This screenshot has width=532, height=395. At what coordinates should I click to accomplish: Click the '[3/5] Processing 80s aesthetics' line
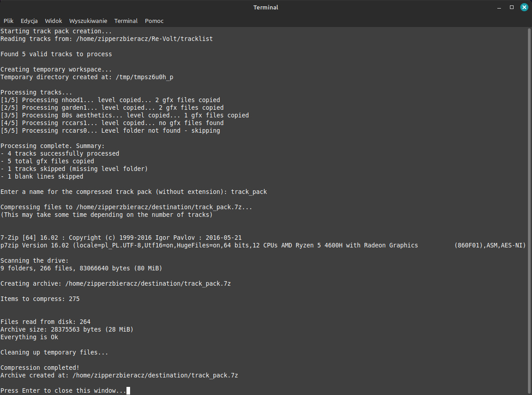coord(125,115)
